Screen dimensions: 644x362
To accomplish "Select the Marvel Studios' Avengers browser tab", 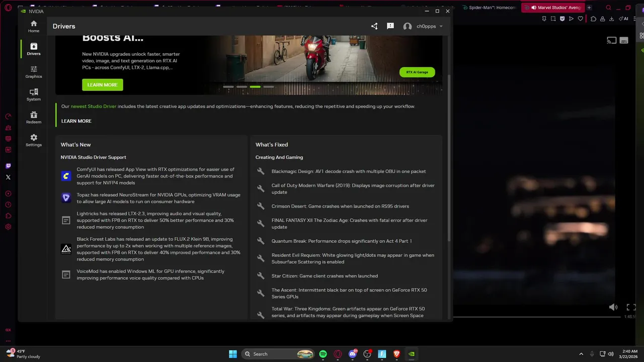I will point(552,8).
